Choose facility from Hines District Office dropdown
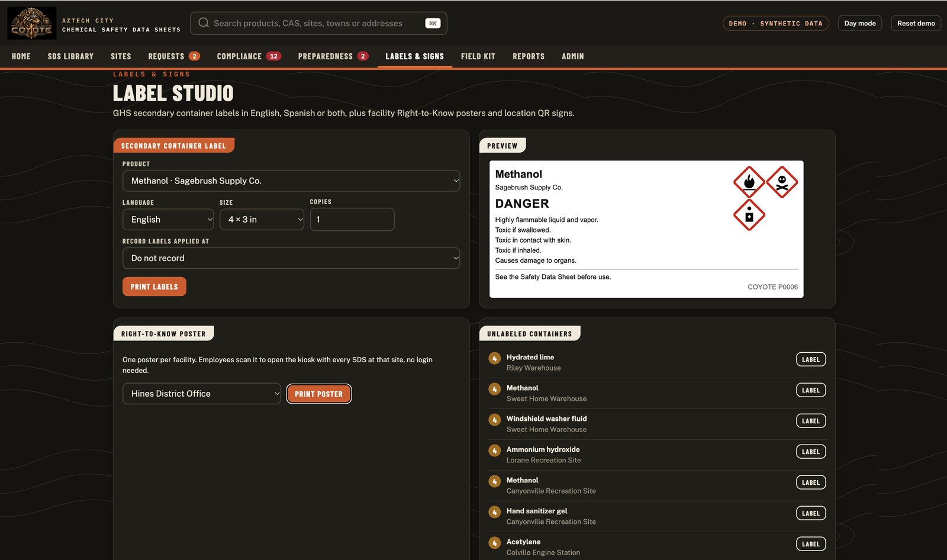 (202, 394)
